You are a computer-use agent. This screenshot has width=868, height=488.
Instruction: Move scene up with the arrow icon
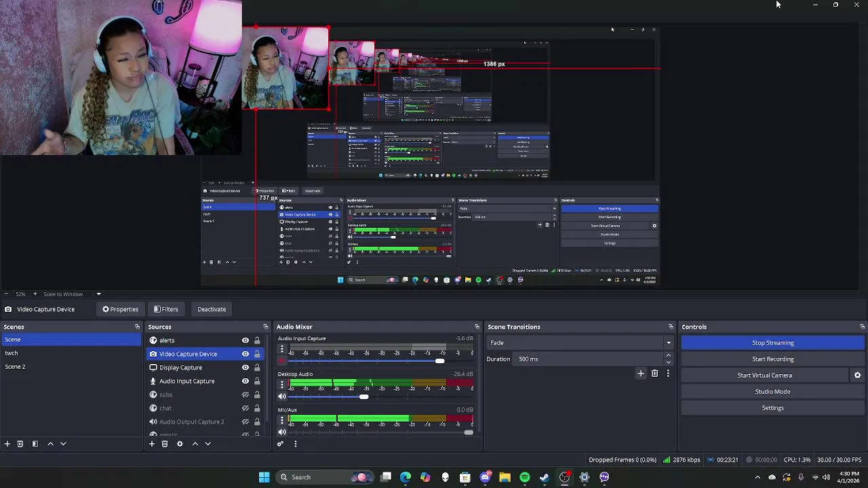(50, 444)
